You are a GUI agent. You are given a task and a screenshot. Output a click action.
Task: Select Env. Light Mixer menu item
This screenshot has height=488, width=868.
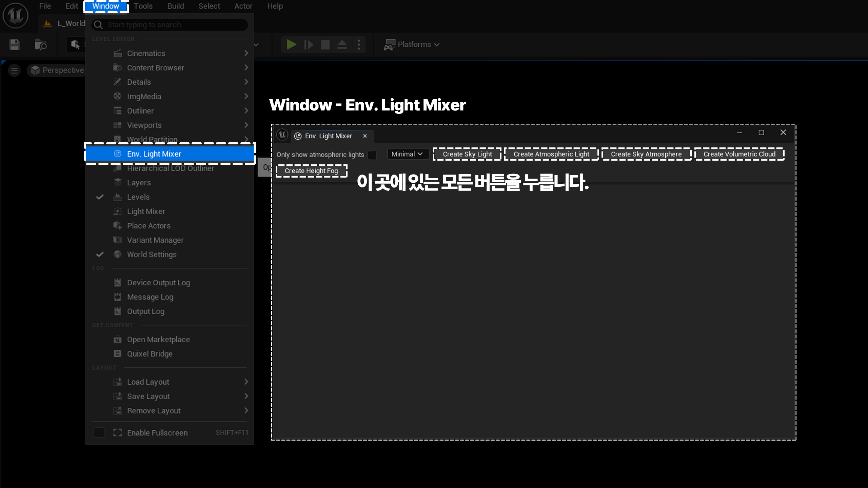coord(170,154)
